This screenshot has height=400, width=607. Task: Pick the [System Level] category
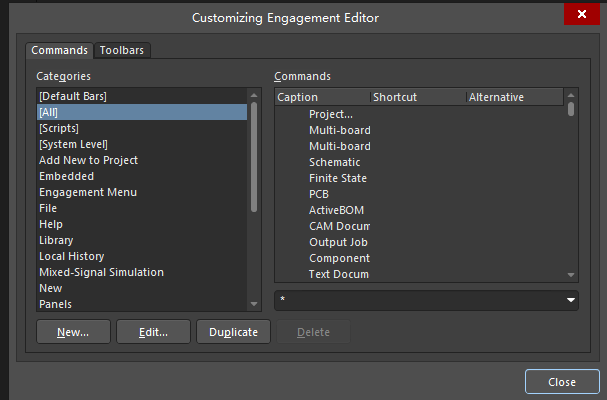tap(142, 144)
